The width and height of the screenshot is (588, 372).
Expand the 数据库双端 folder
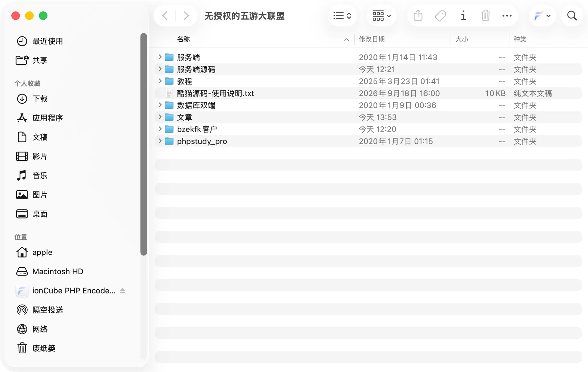click(160, 105)
